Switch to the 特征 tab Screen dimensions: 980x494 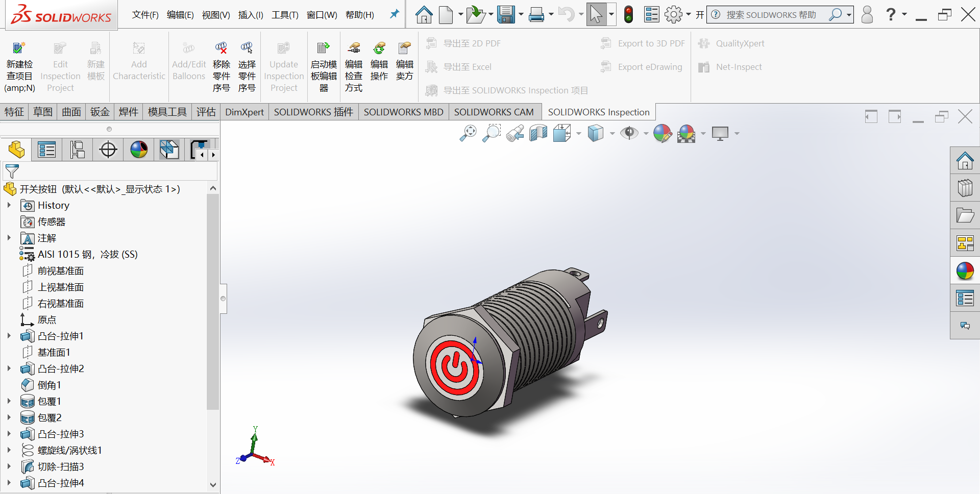point(14,112)
